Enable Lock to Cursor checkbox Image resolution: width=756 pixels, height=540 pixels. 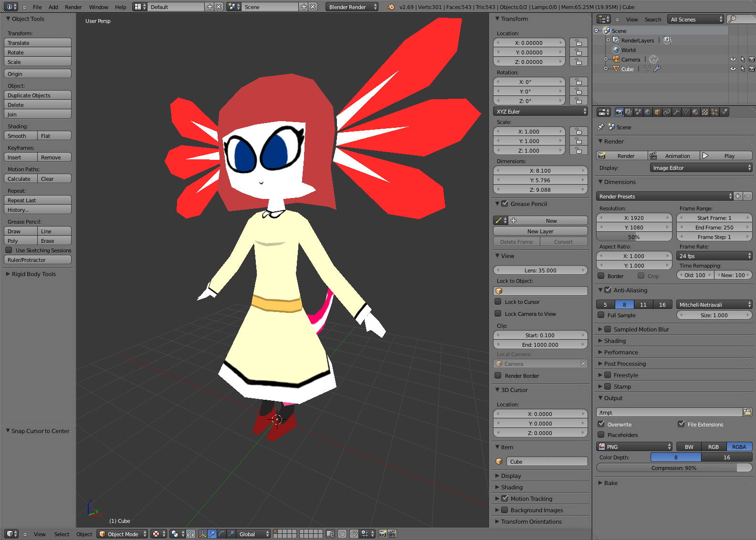coord(498,302)
